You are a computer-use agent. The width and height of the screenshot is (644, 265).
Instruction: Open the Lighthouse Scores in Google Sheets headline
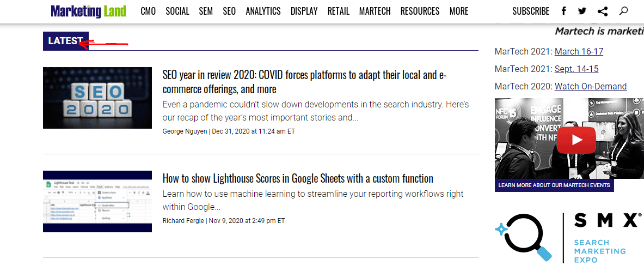pos(298,178)
